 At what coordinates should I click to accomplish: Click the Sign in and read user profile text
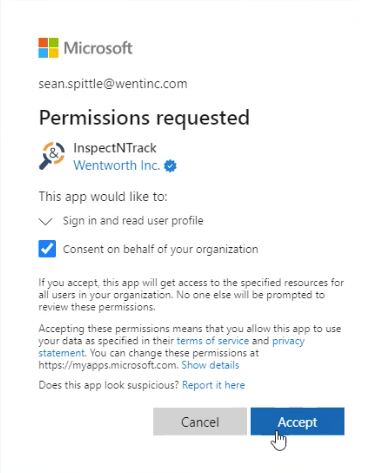133,221
